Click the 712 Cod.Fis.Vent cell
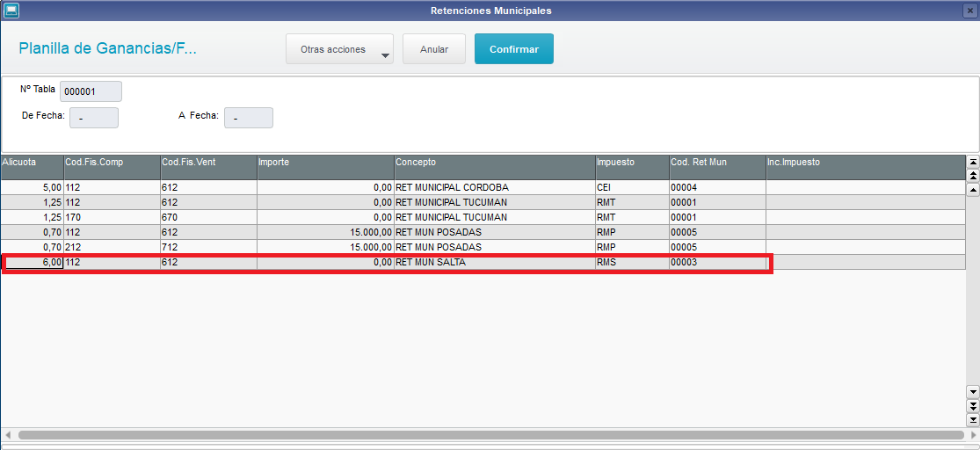 209,248
